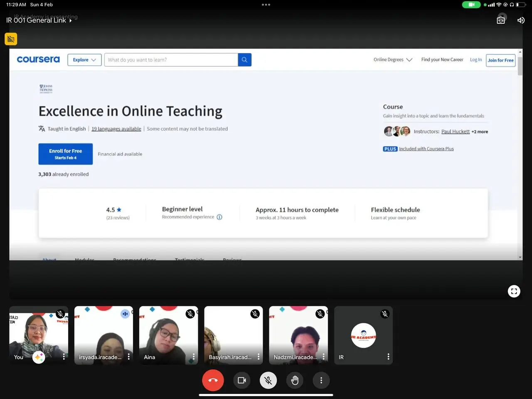Click the yellow captions-off icon
This screenshot has height=399, width=532.
(11, 39)
